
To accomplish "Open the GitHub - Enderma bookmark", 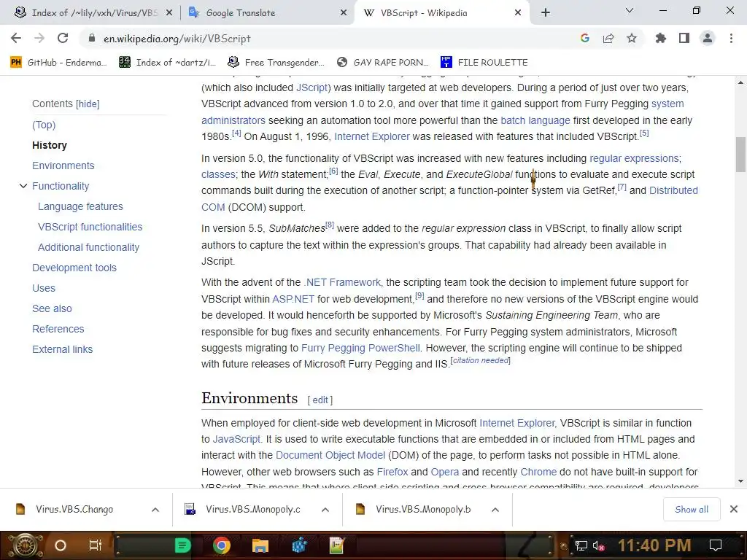I will 58,63.
